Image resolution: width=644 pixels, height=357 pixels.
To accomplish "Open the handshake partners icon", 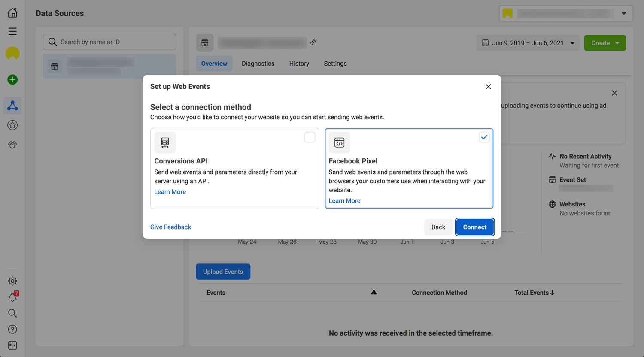I will point(12,145).
